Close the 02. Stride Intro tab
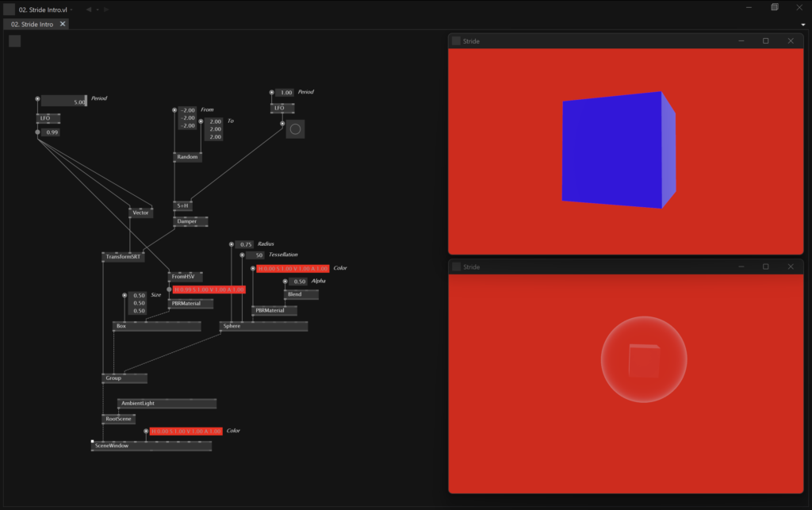 63,25
